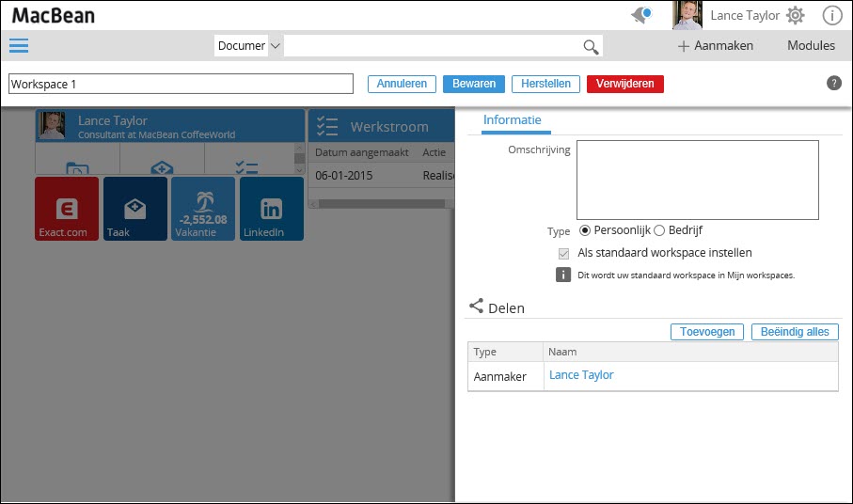Open the Vakantie palm tree tile
This screenshot has width=853, height=504.
click(x=203, y=208)
